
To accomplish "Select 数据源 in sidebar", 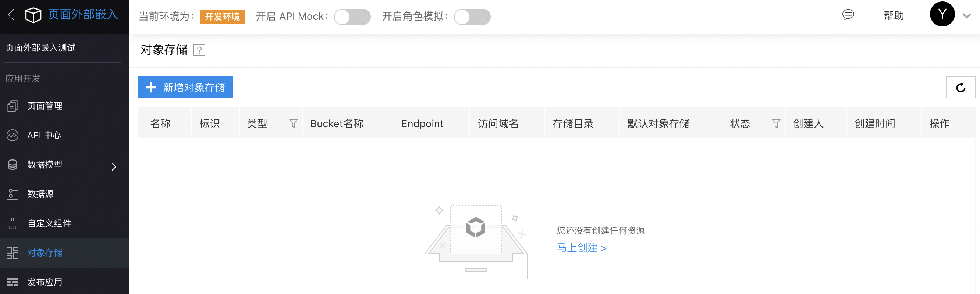I will (64, 194).
